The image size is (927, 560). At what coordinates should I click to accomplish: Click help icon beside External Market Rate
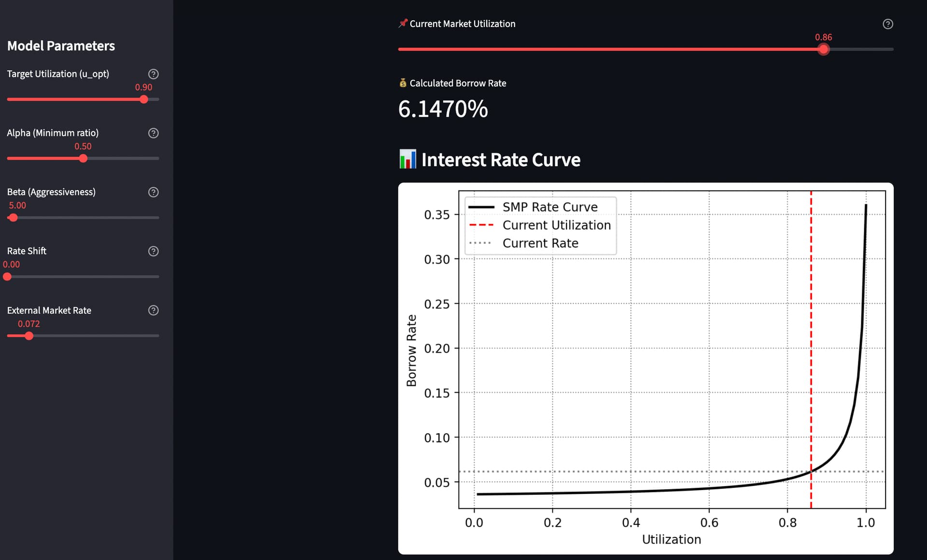[x=153, y=310]
